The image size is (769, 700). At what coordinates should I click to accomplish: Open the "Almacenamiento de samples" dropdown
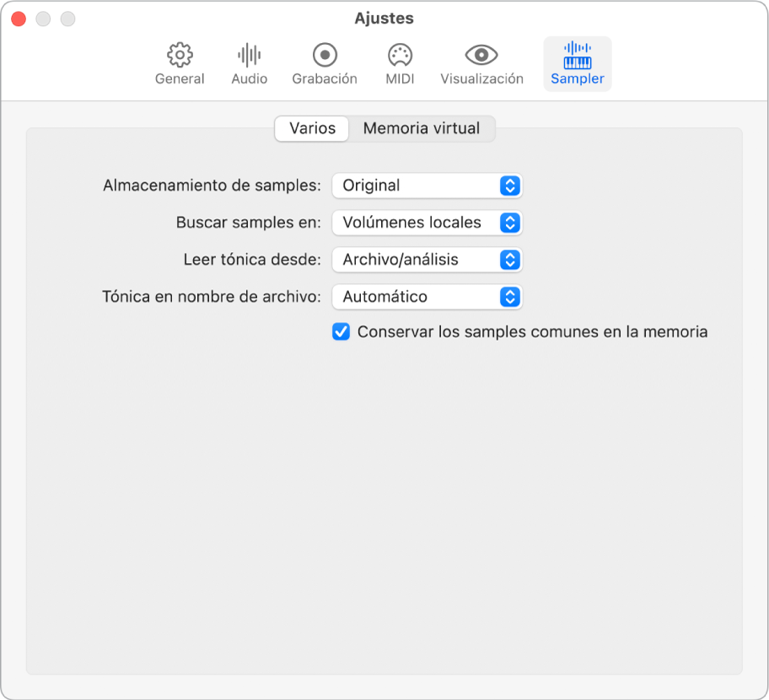(x=427, y=186)
